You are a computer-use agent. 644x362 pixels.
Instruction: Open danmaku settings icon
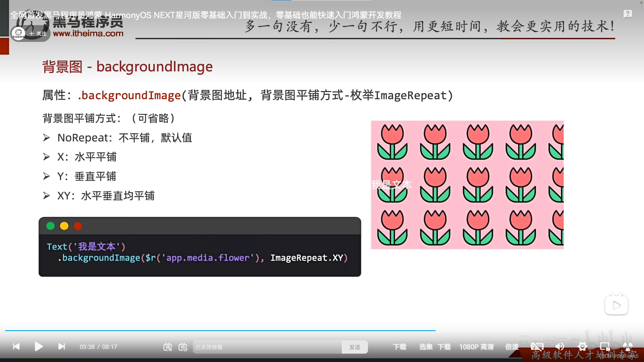pyautogui.click(x=183, y=347)
